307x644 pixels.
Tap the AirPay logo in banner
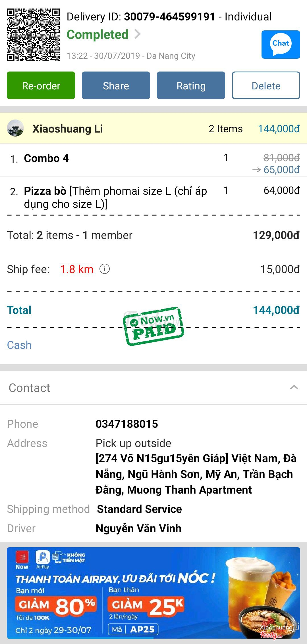[x=43, y=559]
